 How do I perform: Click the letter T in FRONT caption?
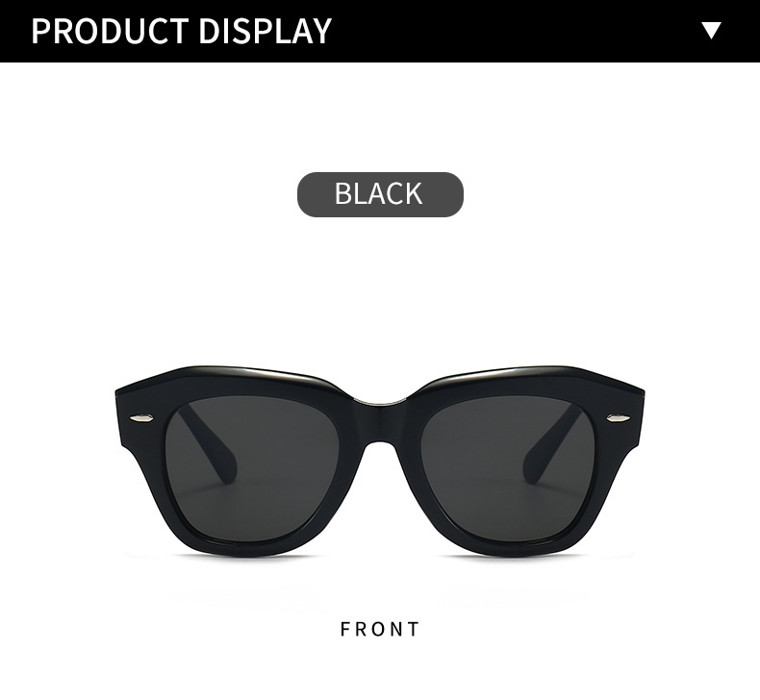click(415, 629)
